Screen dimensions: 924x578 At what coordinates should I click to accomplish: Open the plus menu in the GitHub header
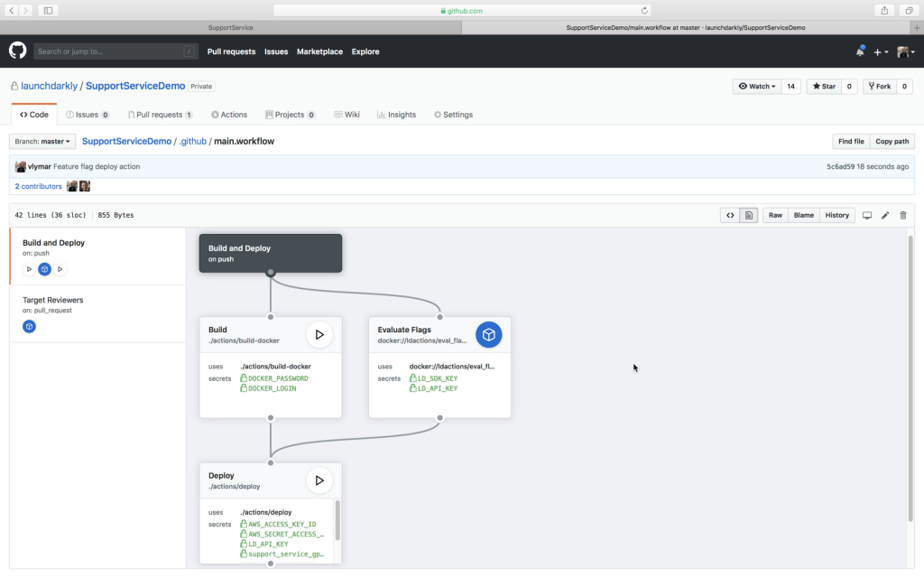point(879,51)
